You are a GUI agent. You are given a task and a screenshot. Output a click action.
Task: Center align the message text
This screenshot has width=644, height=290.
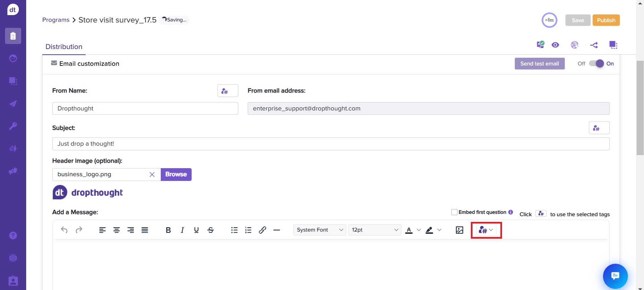(x=116, y=230)
